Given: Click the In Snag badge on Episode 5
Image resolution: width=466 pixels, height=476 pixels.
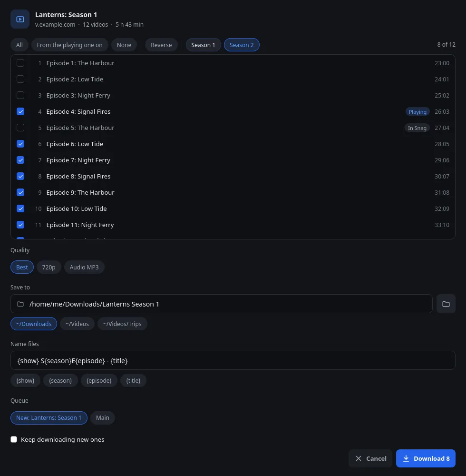Looking at the screenshot, I should click(x=417, y=128).
